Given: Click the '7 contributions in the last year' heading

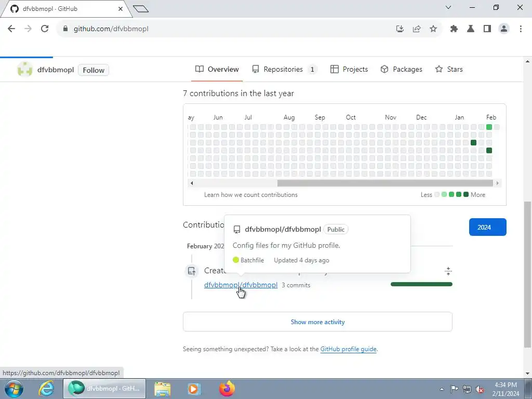Looking at the screenshot, I should pos(238,94).
